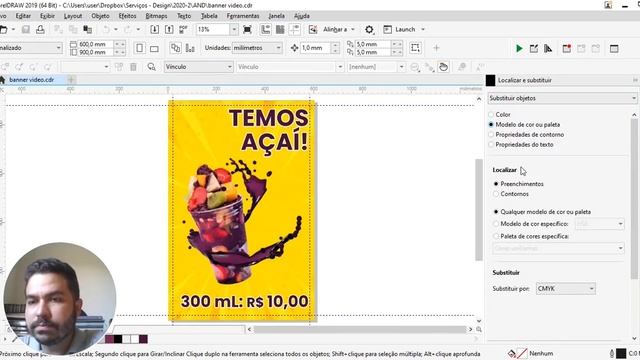This screenshot has height=360, width=640.
Task: Click the hand hotspot tool icon
Action: point(443,67)
